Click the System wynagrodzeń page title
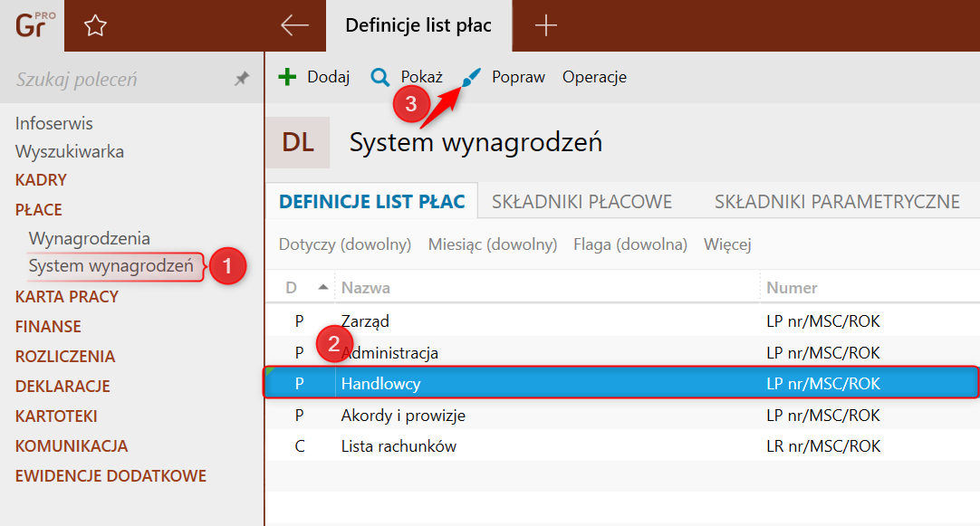The width and height of the screenshot is (980, 526). point(476,142)
